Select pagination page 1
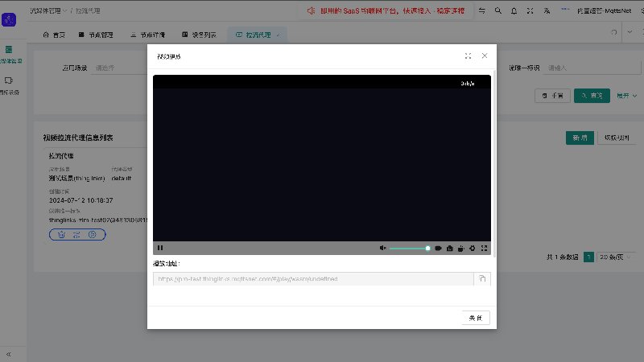 click(588, 257)
